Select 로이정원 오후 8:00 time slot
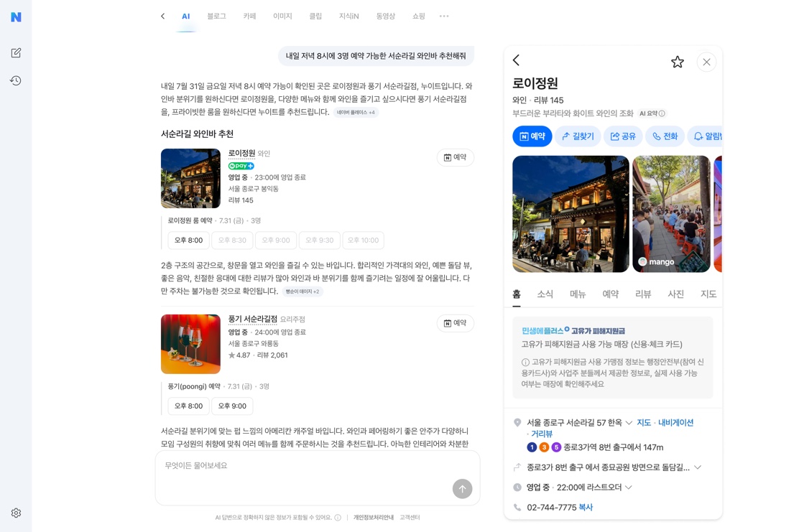799x532 pixels. [188, 241]
